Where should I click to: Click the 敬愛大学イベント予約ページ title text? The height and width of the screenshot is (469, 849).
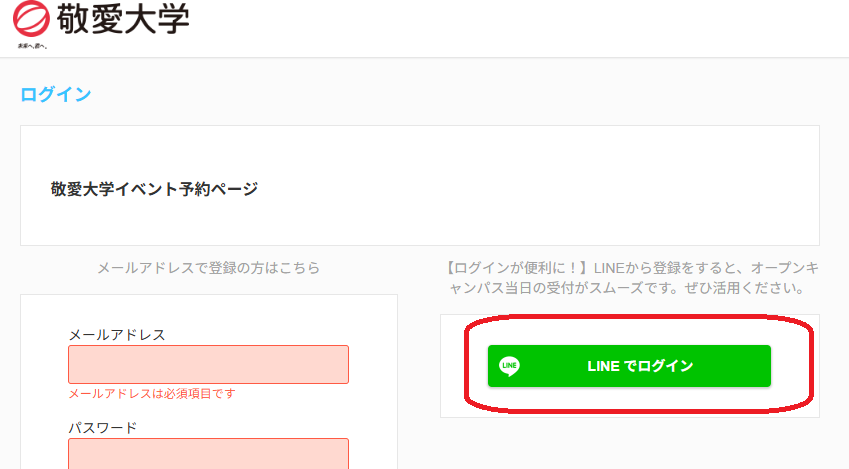point(154,189)
